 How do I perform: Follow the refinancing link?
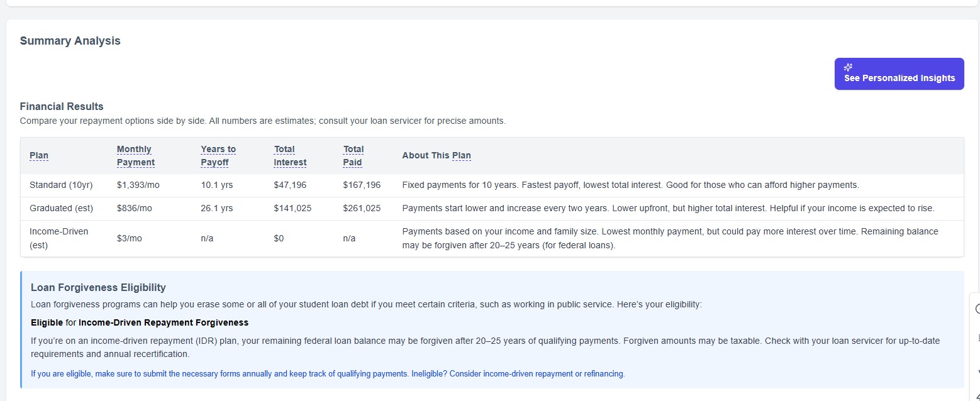pyautogui.click(x=604, y=373)
